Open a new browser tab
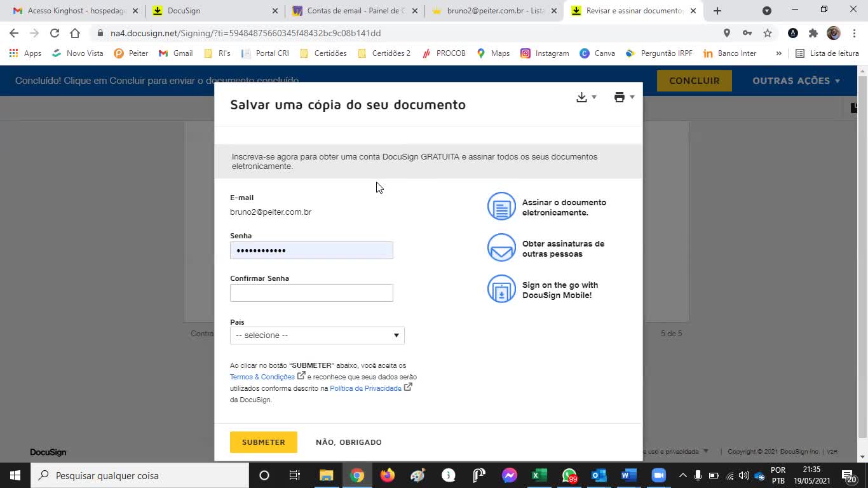Viewport: 868px width, 488px height. [x=717, y=11]
